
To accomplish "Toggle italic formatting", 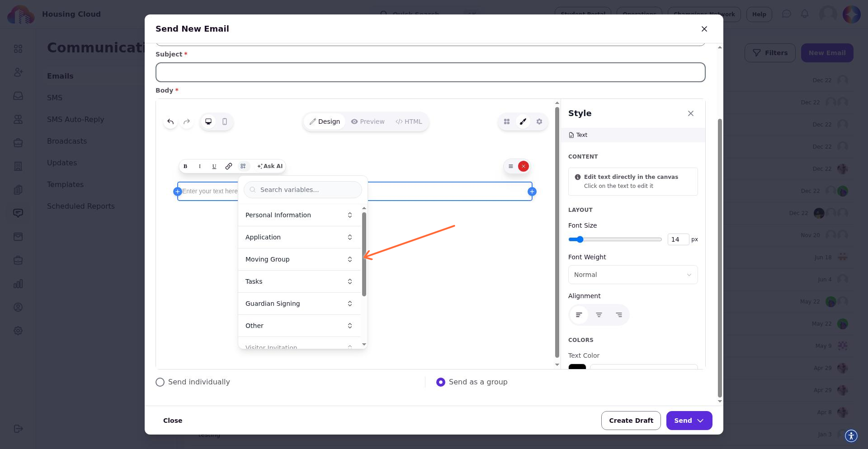I will coord(200,166).
